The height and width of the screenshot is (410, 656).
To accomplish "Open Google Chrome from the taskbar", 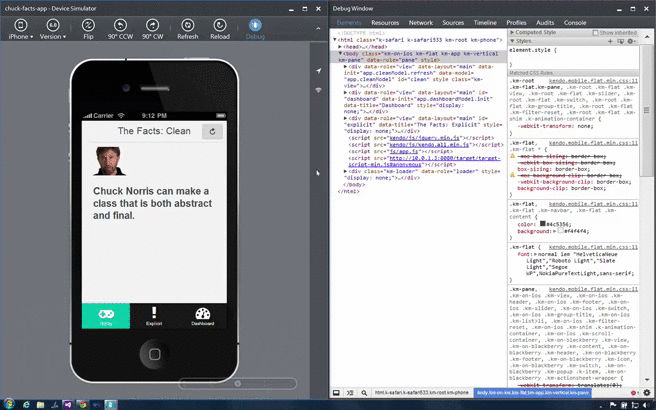I will click(82, 404).
